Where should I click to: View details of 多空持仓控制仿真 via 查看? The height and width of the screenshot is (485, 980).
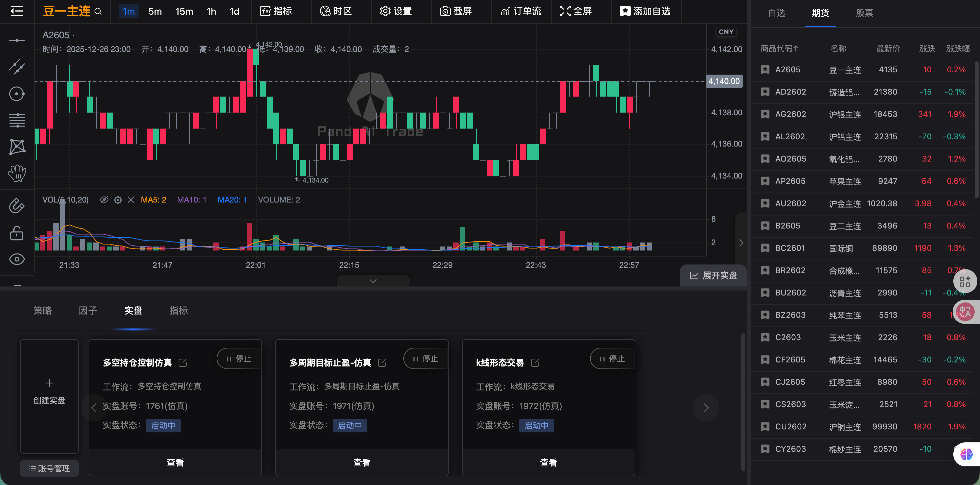click(x=175, y=463)
